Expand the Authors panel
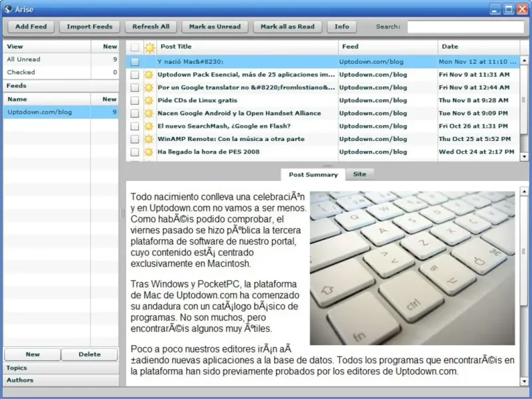The width and height of the screenshot is (532, 399). coord(61,380)
